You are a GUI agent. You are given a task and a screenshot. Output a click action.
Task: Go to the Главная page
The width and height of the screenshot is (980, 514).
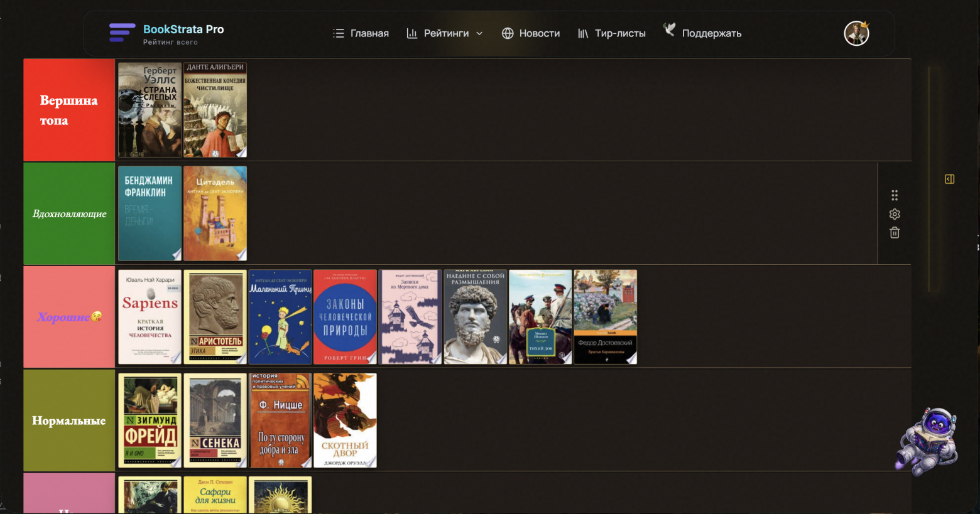coord(361,33)
